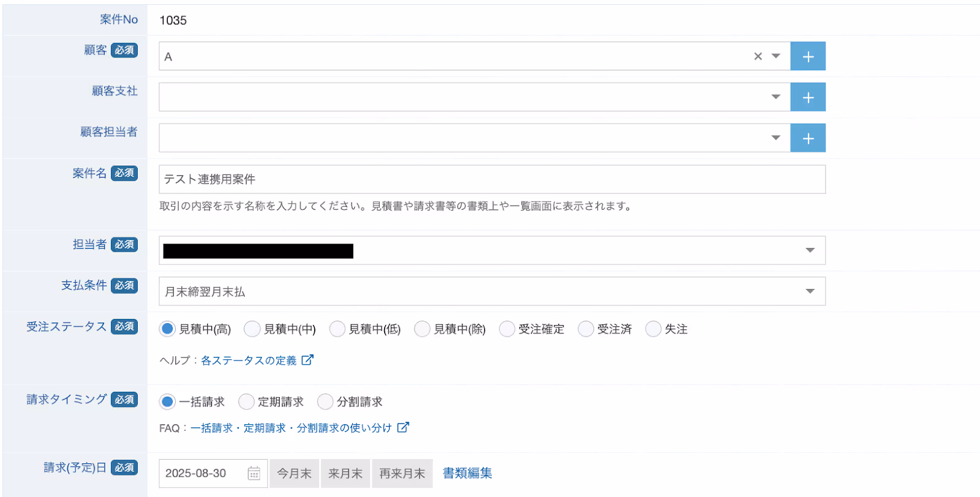This screenshot has width=980, height=497.
Task: Click the 支払条件 field label
Action: point(84,285)
